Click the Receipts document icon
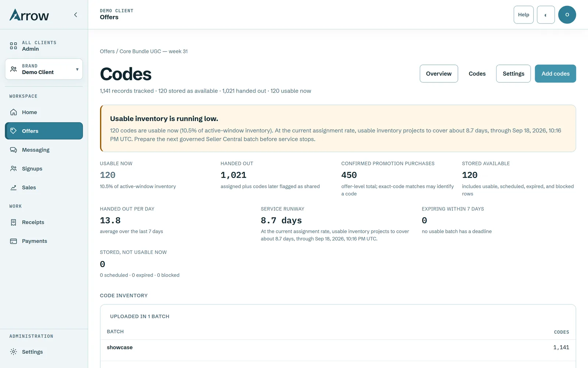Image resolution: width=588 pixels, height=368 pixels. [14, 222]
